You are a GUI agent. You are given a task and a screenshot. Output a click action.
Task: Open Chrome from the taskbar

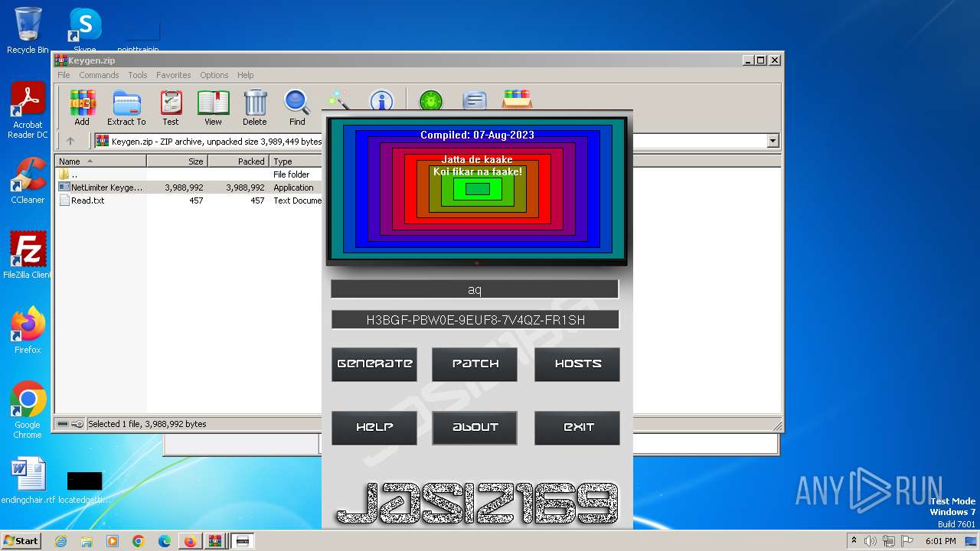pos(139,541)
